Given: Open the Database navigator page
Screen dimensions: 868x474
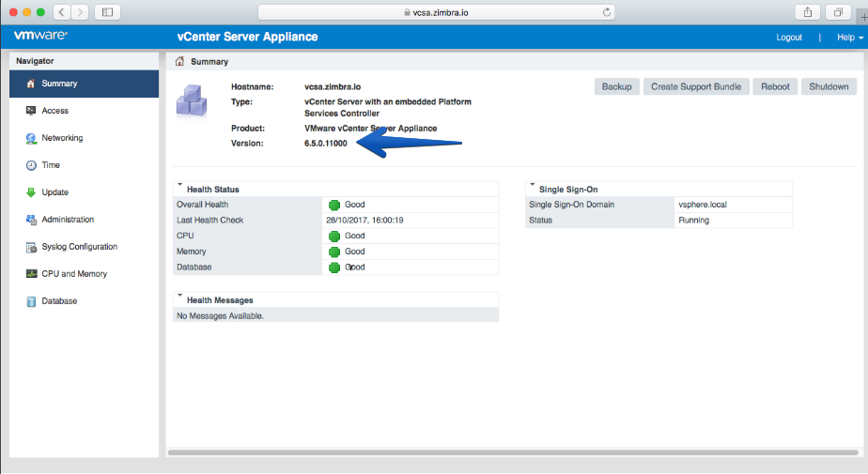Looking at the screenshot, I should click(85, 301).
